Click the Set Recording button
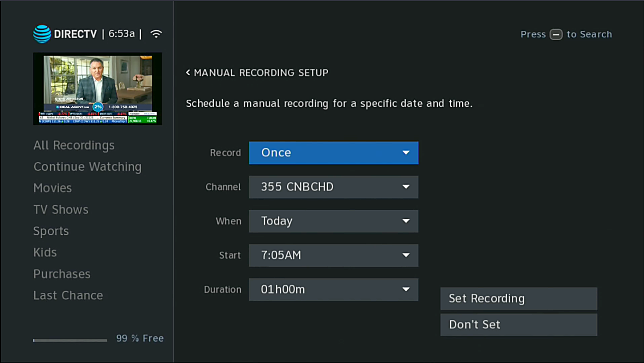 (518, 298)
